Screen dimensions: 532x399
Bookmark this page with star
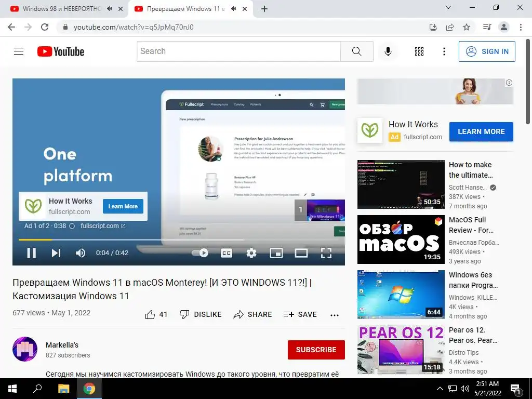467,27
